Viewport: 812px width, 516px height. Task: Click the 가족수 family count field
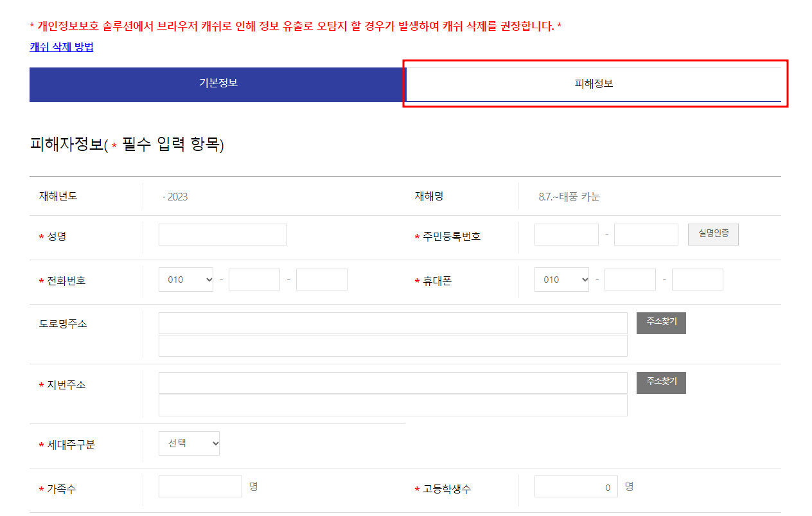point(200,486)
